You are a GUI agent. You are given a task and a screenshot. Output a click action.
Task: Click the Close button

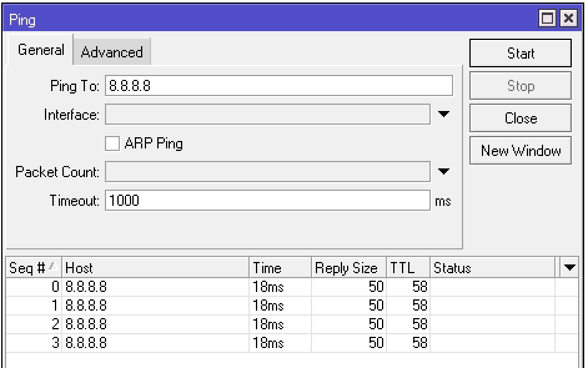point(521,119)
